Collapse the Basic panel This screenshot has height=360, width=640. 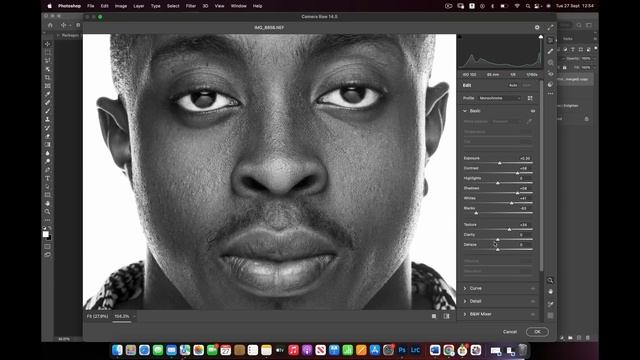coord(465,111)
